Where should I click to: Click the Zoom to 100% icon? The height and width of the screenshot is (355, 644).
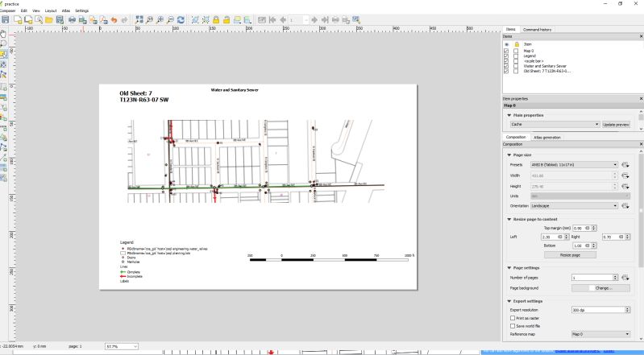click(x=149, y=19)
